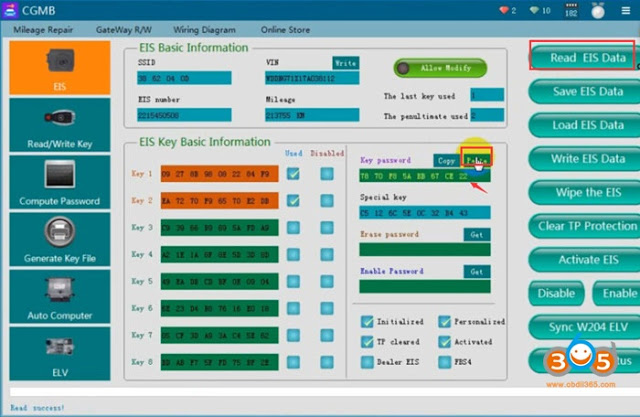Open the Auto Computer module

coord(60,296)
